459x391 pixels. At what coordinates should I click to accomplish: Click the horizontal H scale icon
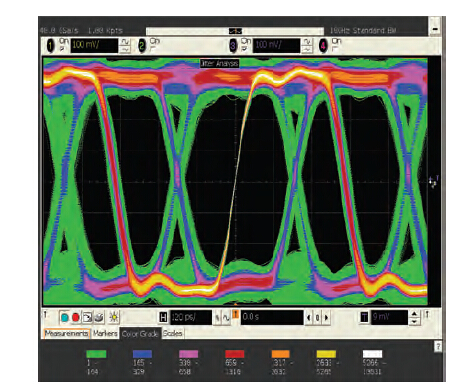coord(163,317)
